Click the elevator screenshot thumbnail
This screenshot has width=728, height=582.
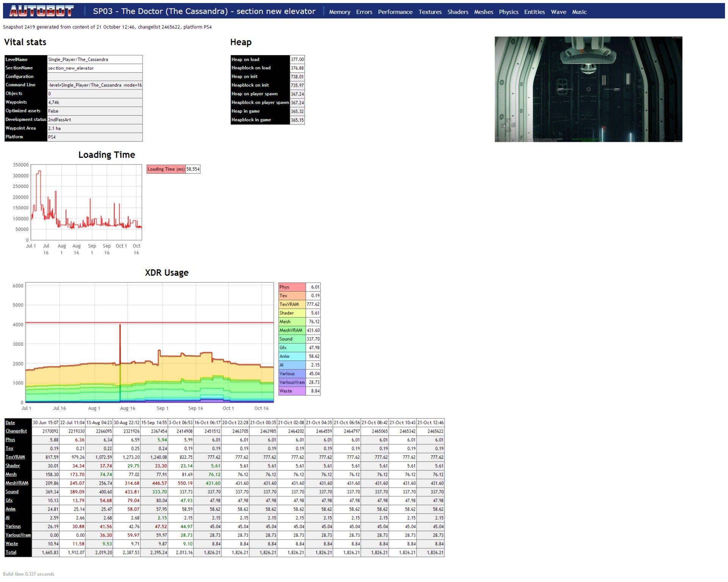(x=588, y=89)
